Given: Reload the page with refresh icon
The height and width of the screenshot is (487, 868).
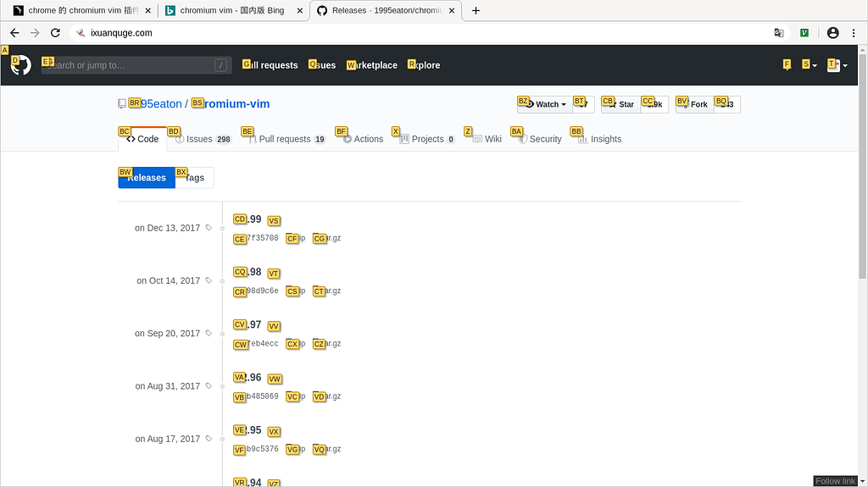Looking at the screenshot, I should [x=55, y=33].
